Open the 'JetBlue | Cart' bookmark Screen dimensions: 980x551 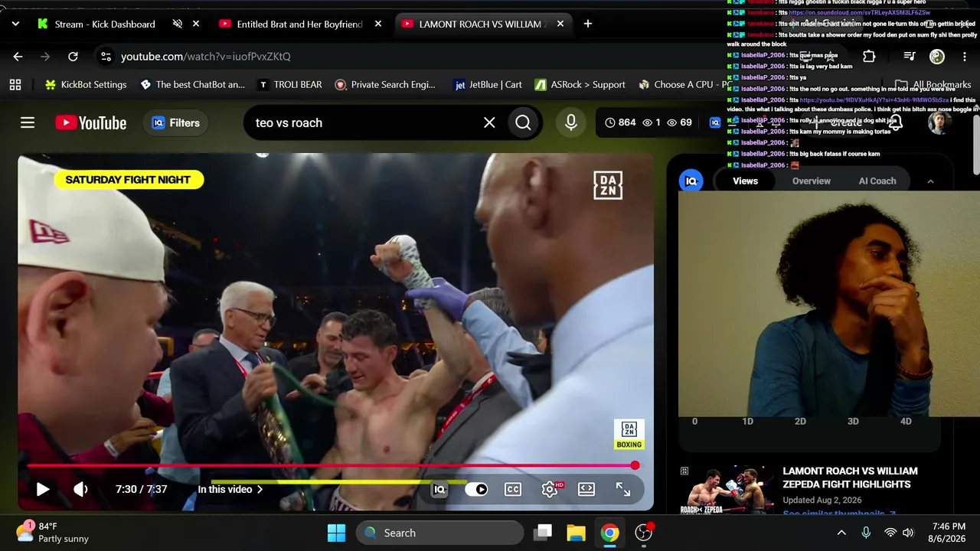click(x=488, y=85)
